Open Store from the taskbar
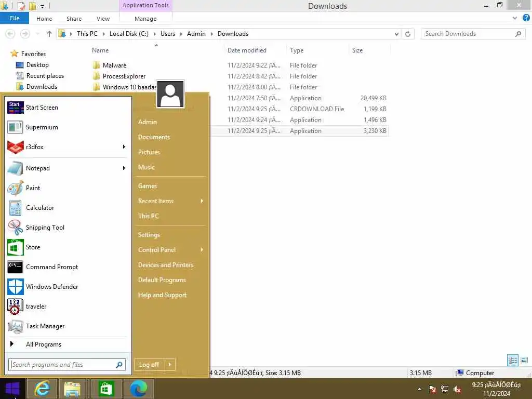 tap(106, 389)
